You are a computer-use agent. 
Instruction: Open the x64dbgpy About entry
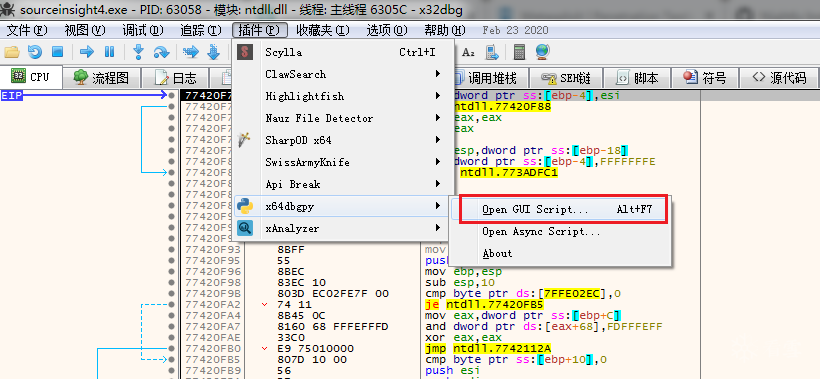pos(561,254)
